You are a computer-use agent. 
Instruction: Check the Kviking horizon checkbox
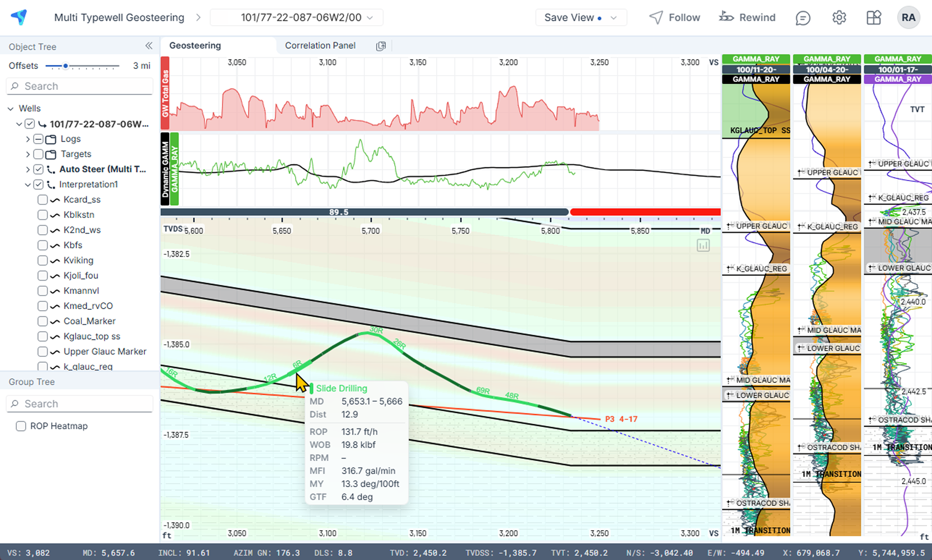pos(43,260)
